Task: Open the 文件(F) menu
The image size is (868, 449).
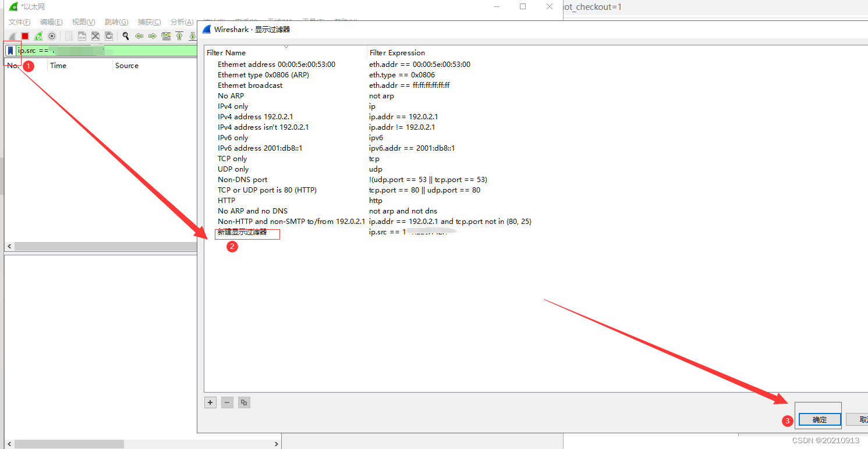Action: point(20,22)
